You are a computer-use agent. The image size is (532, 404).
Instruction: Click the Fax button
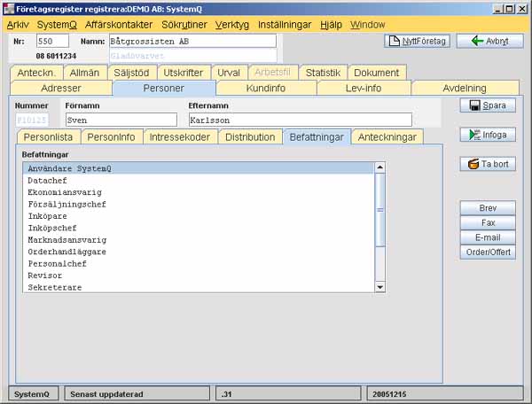coord(488,222)
